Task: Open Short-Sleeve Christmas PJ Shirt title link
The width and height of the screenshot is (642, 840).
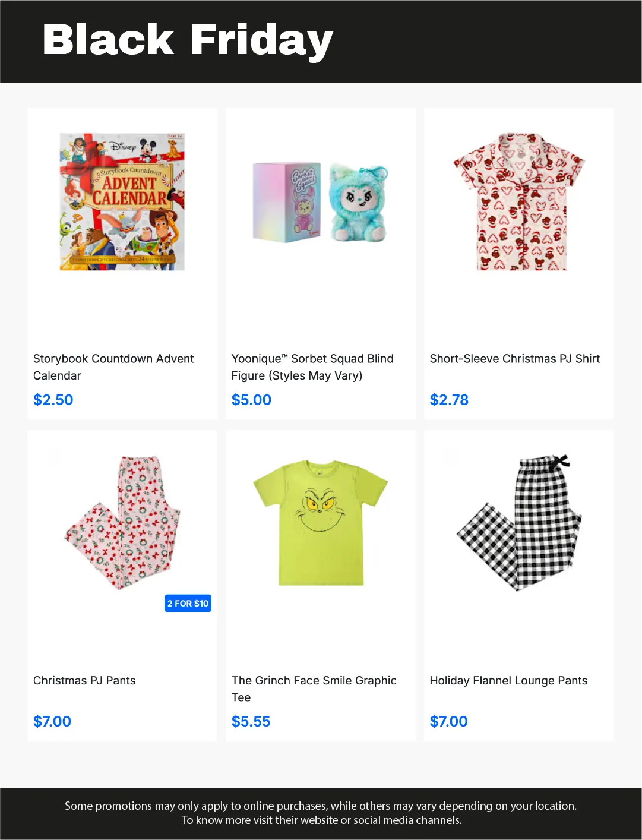Action: point(514,359)
